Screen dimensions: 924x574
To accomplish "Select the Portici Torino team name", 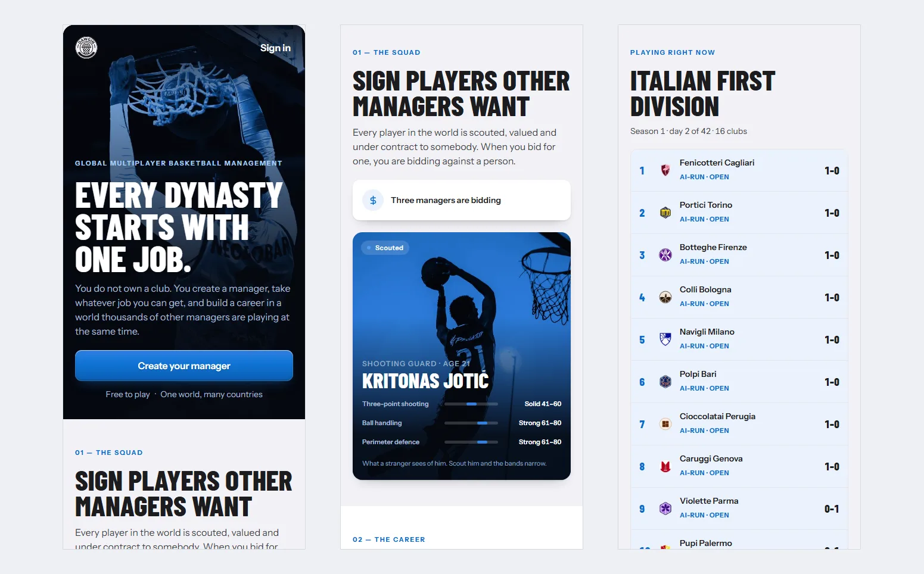I will pyautogui.click(x=706, y=205).
